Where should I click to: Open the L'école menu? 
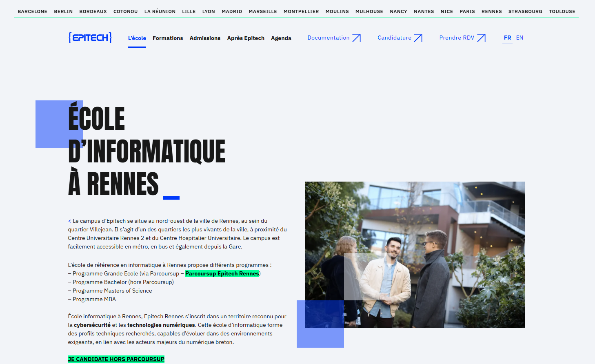(137, 38)
